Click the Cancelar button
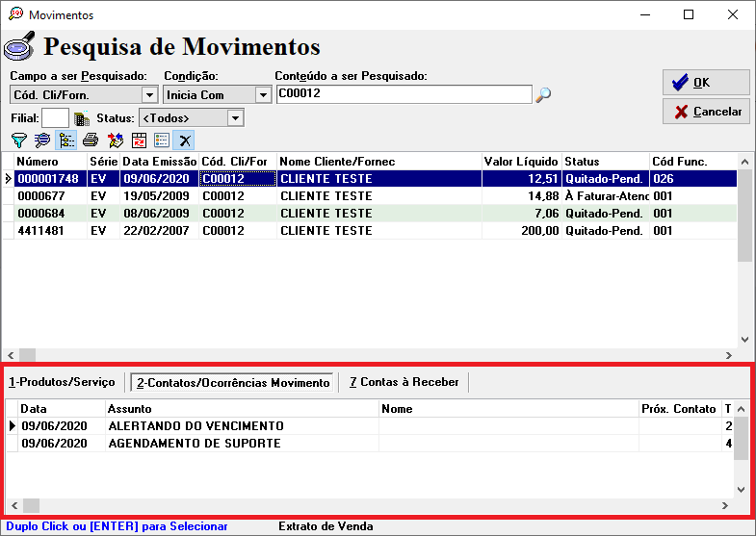Viewport: 756px width, 536px height. pos(706,112)
